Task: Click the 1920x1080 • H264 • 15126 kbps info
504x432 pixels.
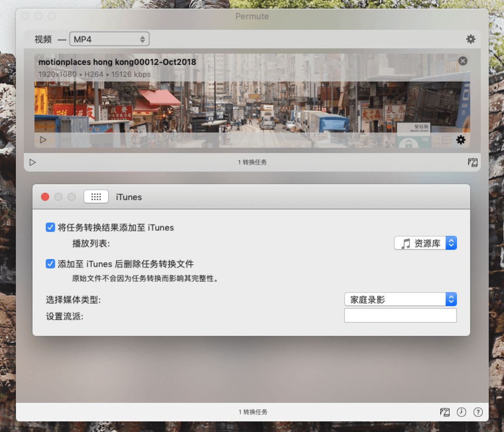Action: tap(94, 74)
